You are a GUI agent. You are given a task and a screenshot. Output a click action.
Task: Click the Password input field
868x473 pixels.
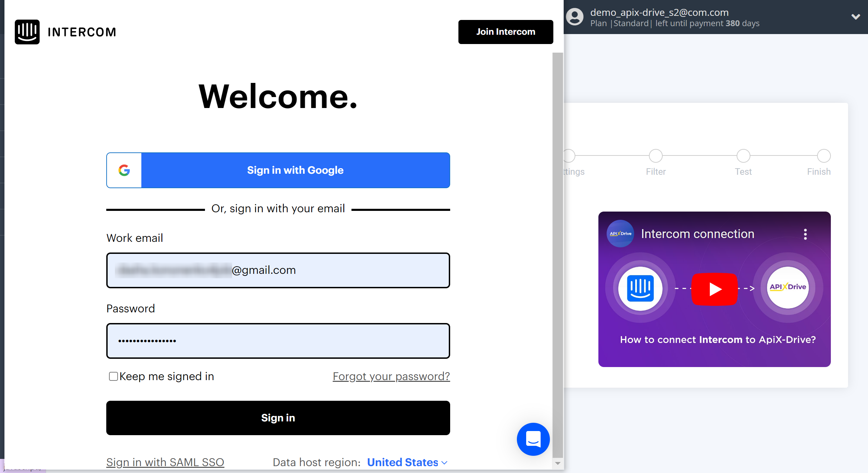click(x=278, y=341)
